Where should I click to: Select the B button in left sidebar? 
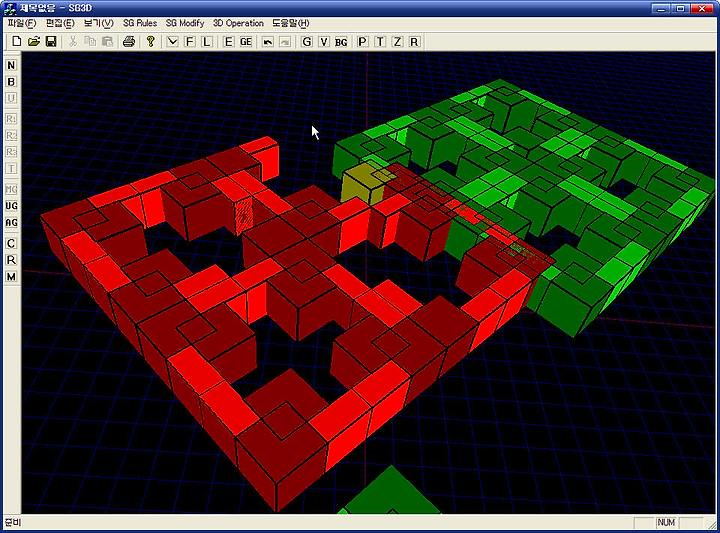[11, 82]
